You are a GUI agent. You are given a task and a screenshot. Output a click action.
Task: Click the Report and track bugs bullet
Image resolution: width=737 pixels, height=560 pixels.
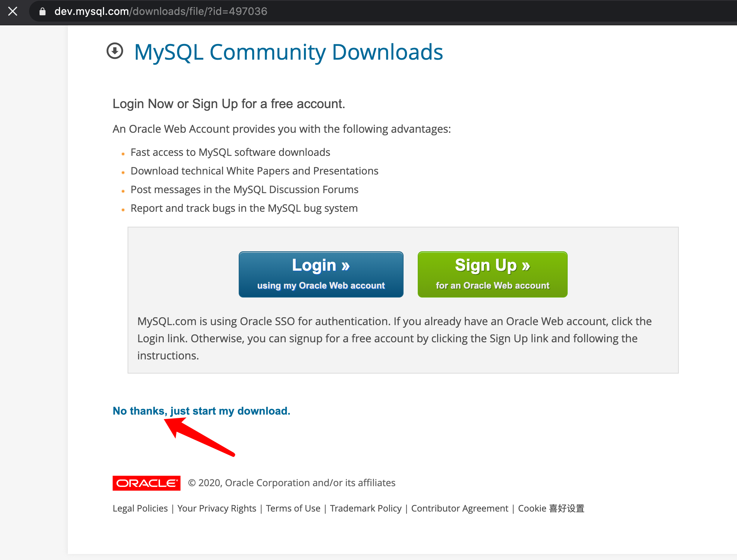click(244, 208)
